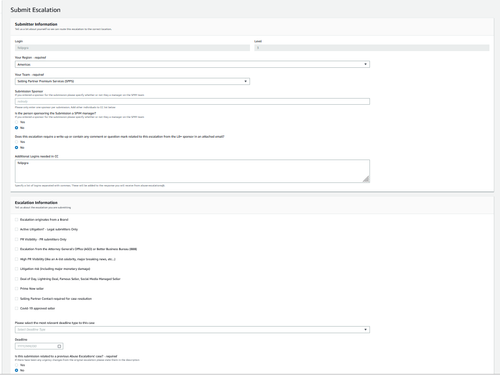Click the Submission Sponsor input field
Screen dimensions: 500x375
(192, 101)
